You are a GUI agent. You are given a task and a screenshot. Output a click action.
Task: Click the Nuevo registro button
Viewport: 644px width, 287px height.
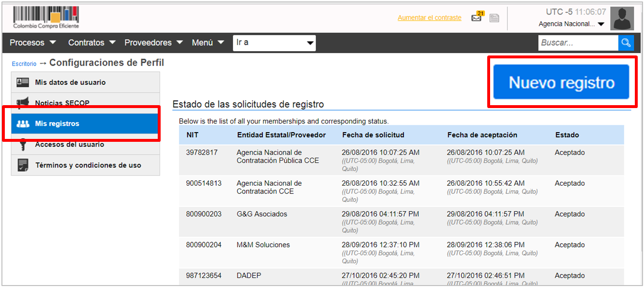tap(562, 82)
